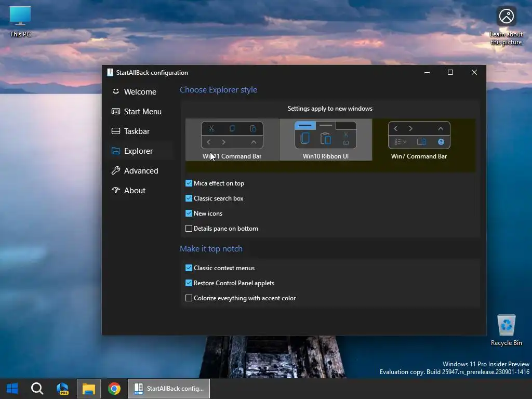
Task: Open the Windows Start button
Action: point(12,389)
